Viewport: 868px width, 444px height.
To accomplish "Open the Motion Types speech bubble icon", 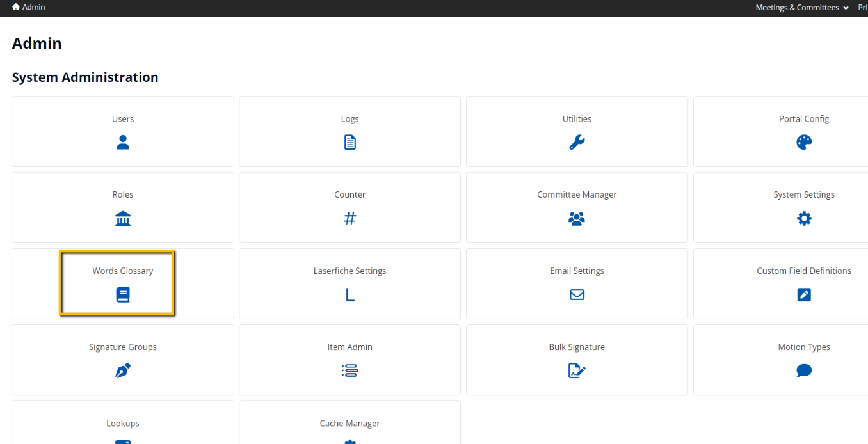I will pos(804,370).
